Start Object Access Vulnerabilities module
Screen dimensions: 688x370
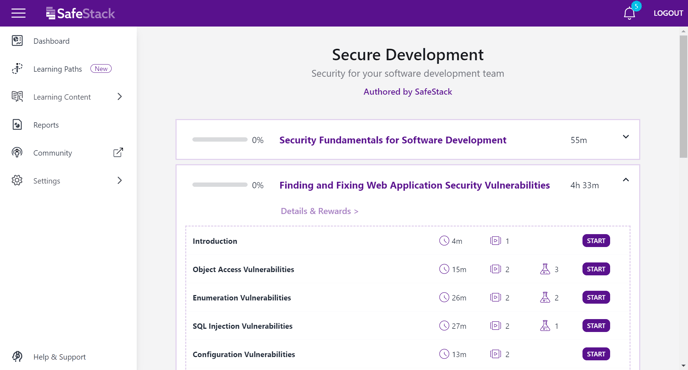[x=596, y=269]
